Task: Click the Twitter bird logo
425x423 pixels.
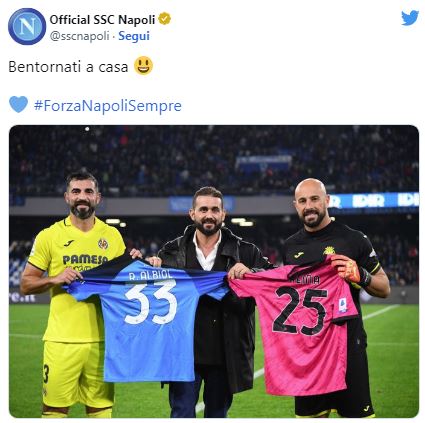Action: 409,18
